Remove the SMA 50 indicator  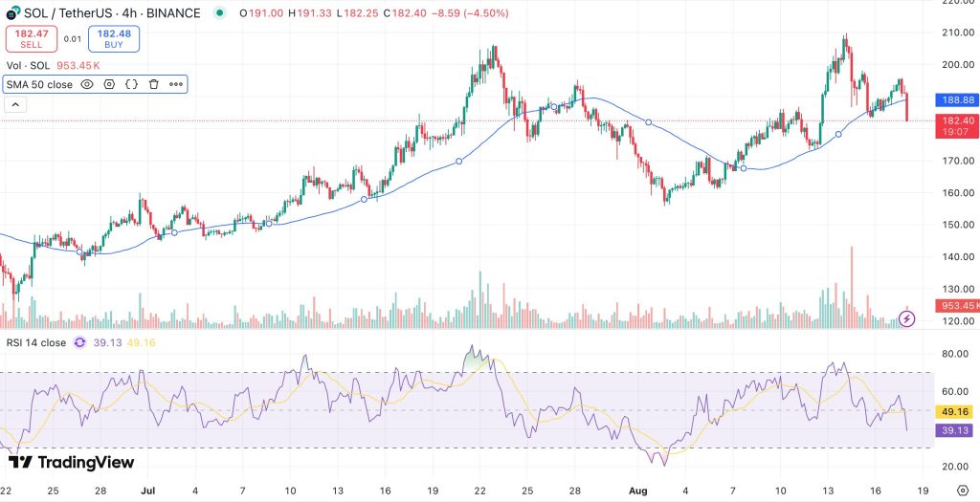[153, 84]
